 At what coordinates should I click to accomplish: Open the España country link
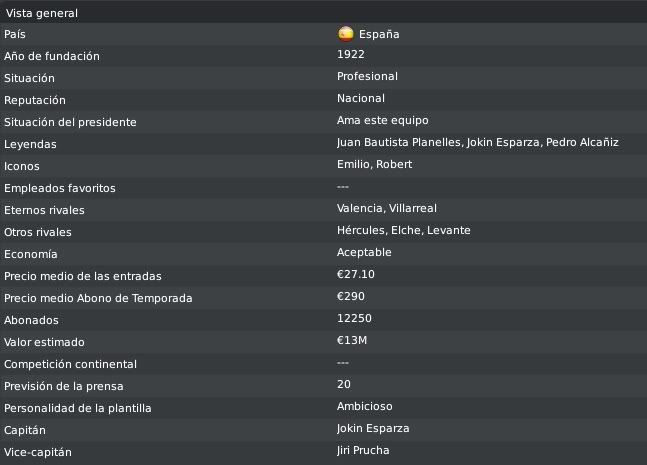379,34
